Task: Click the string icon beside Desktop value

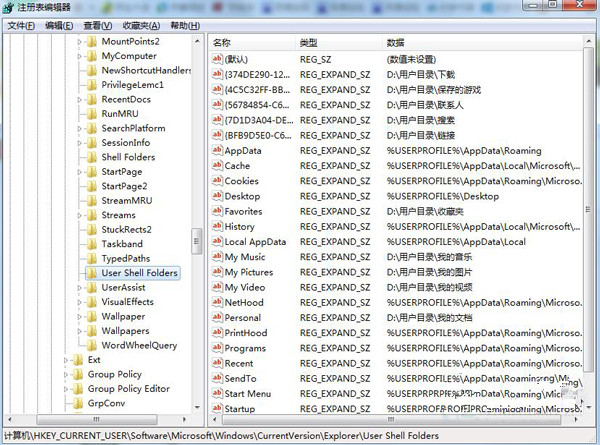Action: pyautogui.click(x=217, y=196)
